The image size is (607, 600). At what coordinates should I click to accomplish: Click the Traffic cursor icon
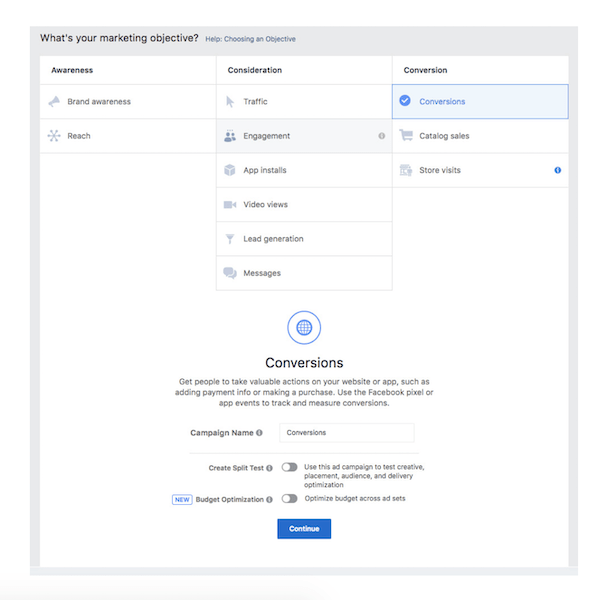(230, 102)
